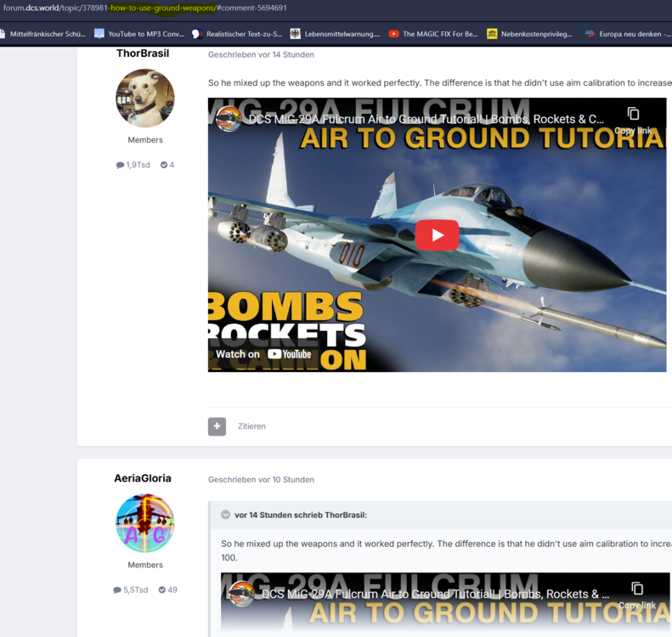Image resolution: width=672 pixels, height=637 pixels.
Task: View AeriaGloria's 49 solutions badge
Action: tap(167, 590)
